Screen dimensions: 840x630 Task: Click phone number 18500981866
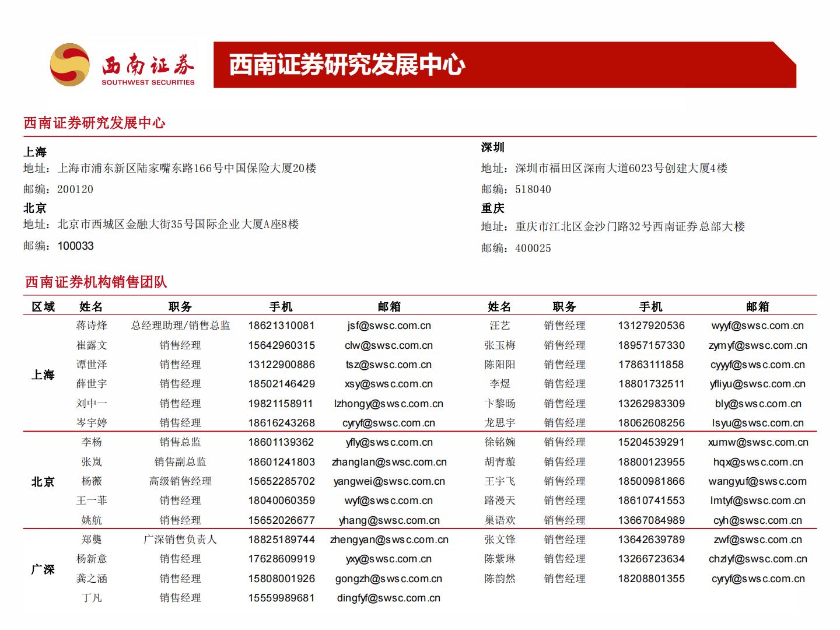coord(651,481)
